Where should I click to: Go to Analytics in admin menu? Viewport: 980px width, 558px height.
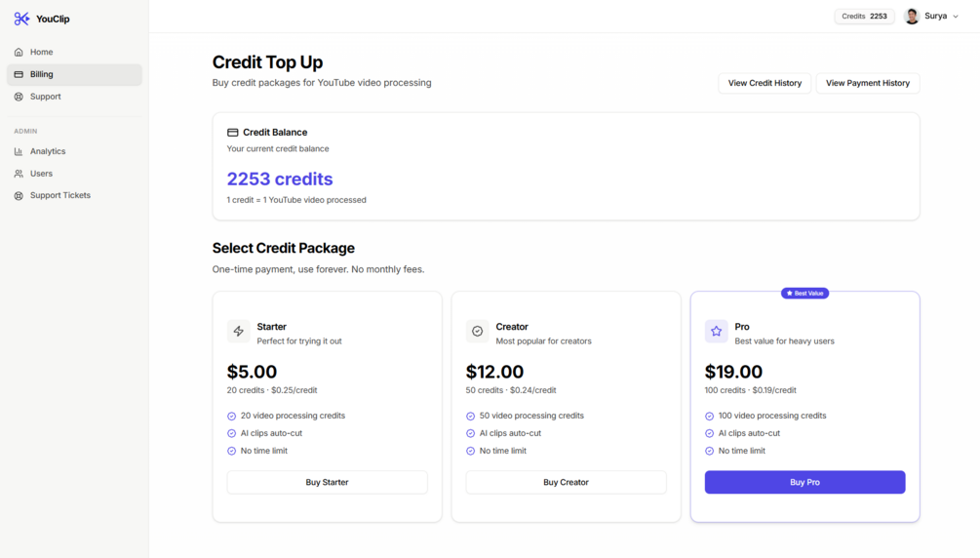pos(48,151)
